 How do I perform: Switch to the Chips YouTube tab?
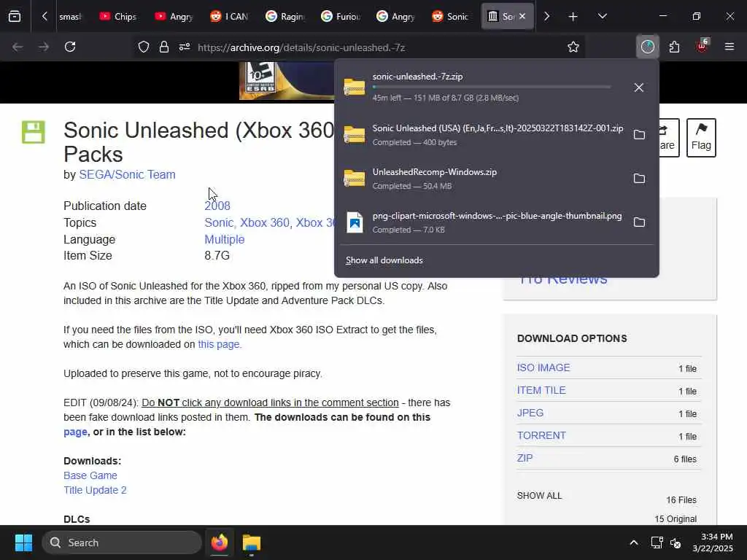(x=118, y=16)
